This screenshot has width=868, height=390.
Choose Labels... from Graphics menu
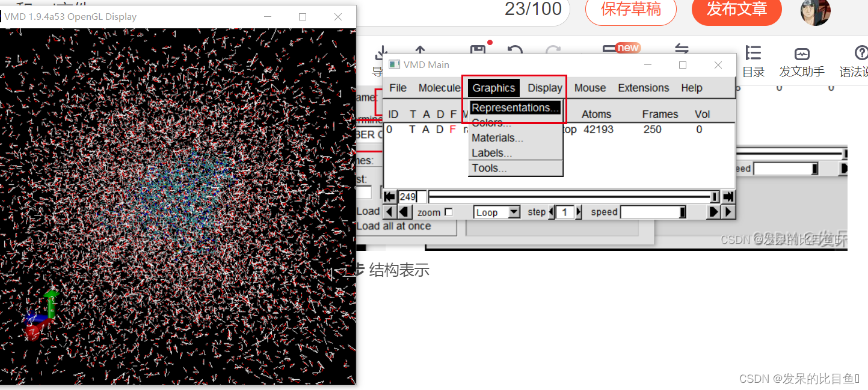[x=516, y=153]
